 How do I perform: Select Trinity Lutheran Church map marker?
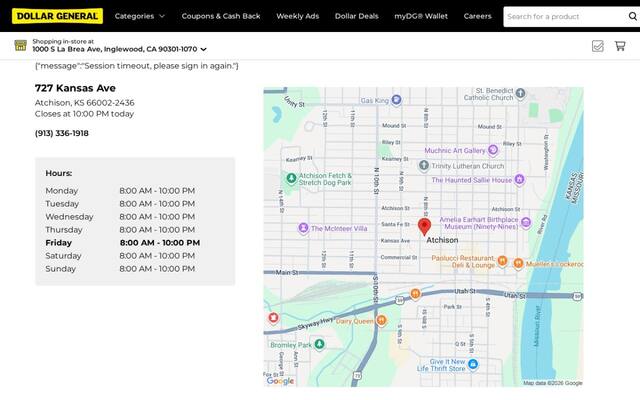coord(424,165)
